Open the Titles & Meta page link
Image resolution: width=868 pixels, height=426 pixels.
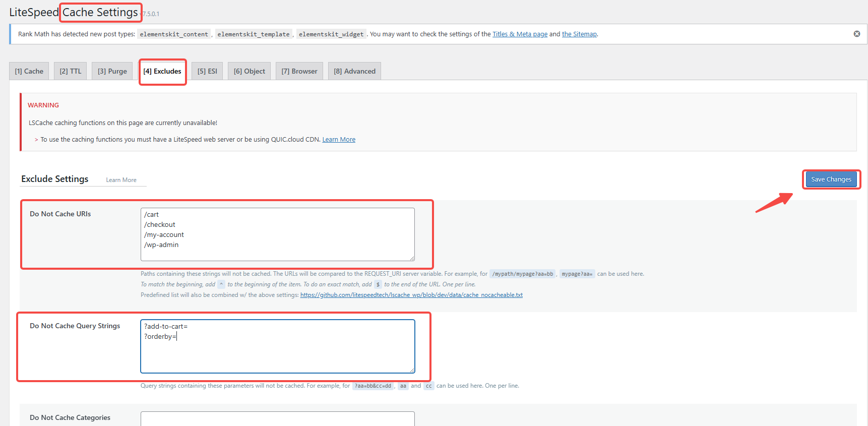coord(520,34)
